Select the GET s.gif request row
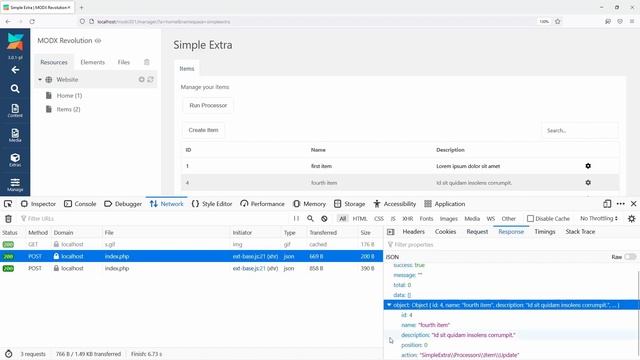 191,244
